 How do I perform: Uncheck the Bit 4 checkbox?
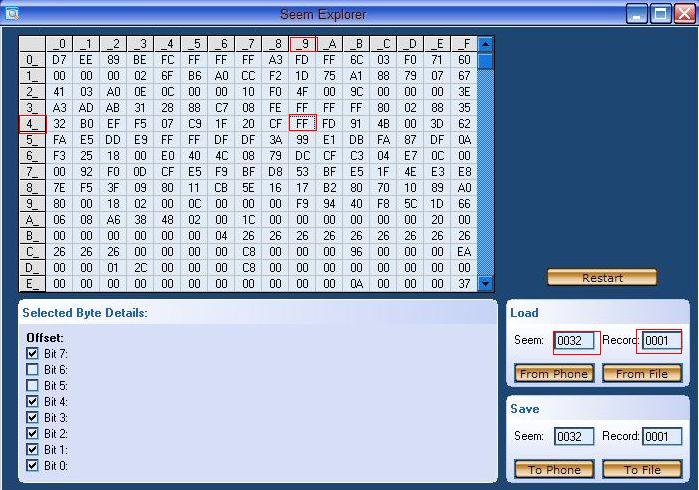(x=32, y=401)
